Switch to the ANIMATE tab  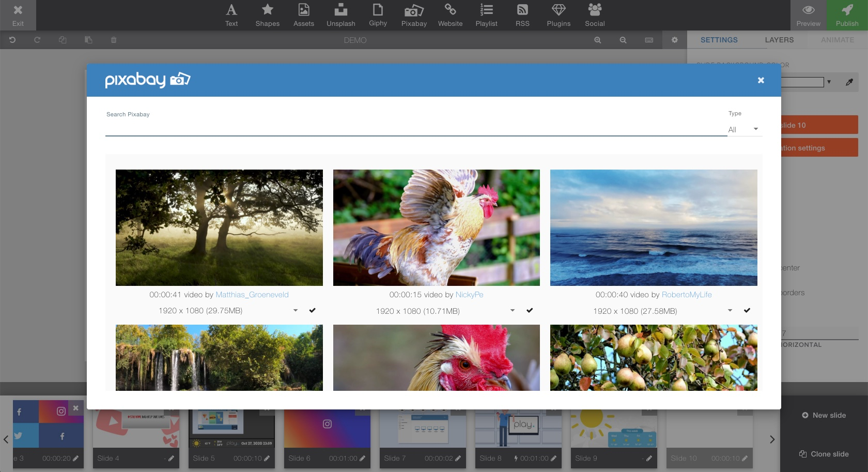[838, 40]
